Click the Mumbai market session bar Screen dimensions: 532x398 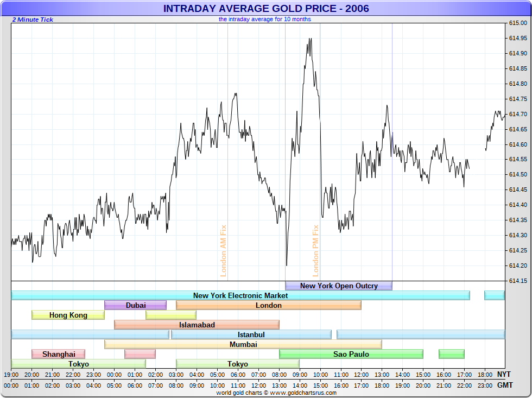pyautogui.click(x=243, y=344)
